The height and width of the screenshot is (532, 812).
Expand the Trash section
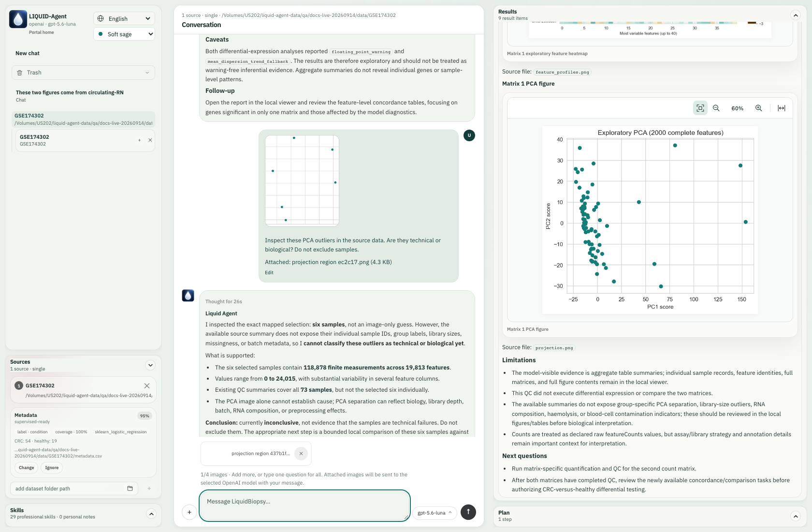tap(83, 73)
